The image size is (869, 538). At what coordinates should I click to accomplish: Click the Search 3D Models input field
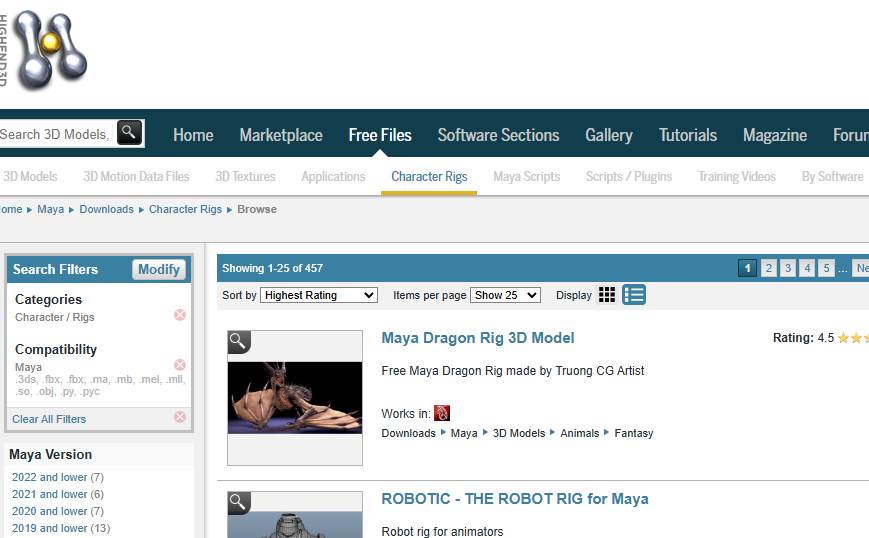(57, 134)
